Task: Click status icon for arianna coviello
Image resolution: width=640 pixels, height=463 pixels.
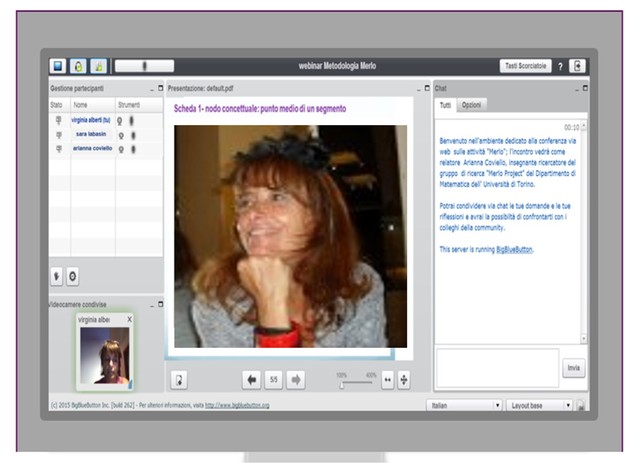Action: (59, 149)
